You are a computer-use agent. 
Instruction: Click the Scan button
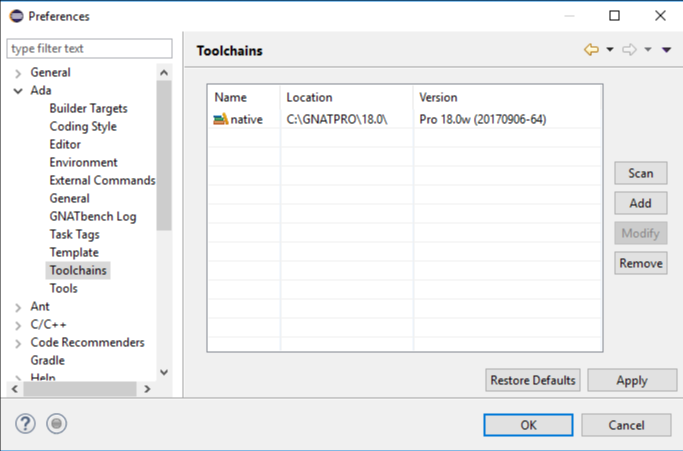coord(641,173)
